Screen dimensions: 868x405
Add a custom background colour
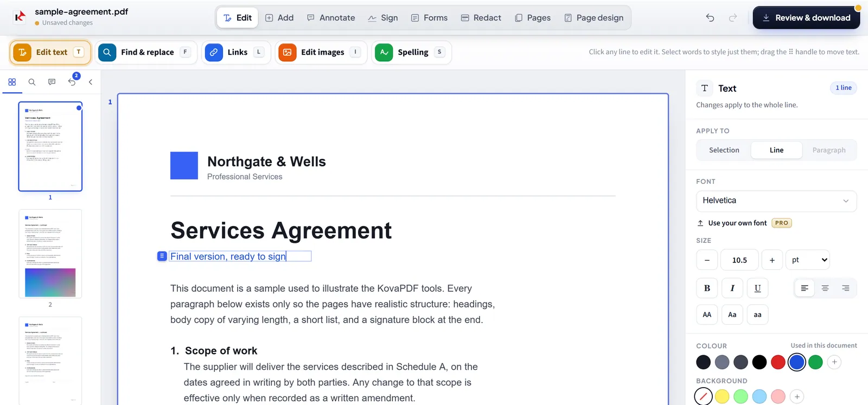pos(797,397)
